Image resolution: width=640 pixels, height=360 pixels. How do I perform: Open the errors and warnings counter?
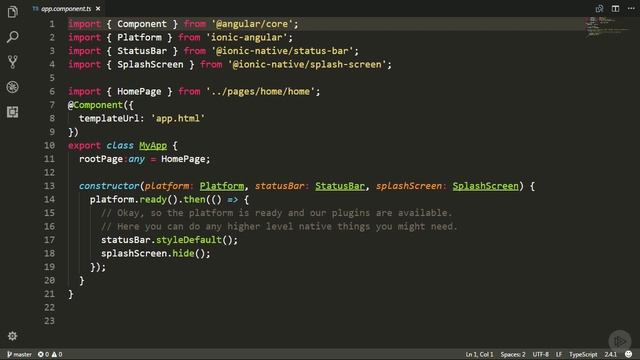click(x=50, y=354)
